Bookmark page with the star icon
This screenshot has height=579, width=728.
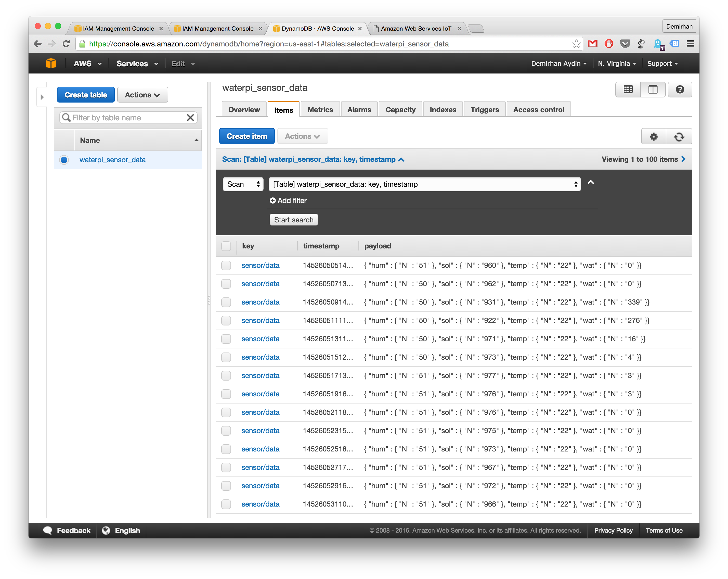pos(576,44)
